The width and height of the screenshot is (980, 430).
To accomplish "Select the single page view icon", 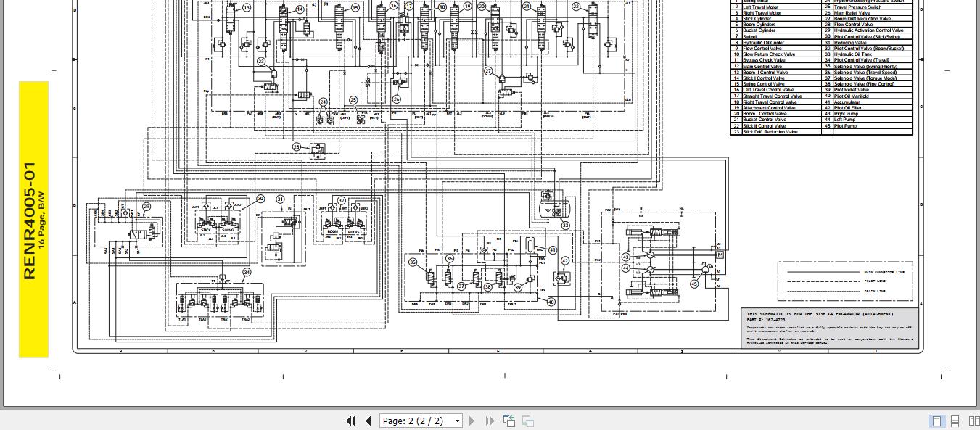I will click(x=935, y=421).
